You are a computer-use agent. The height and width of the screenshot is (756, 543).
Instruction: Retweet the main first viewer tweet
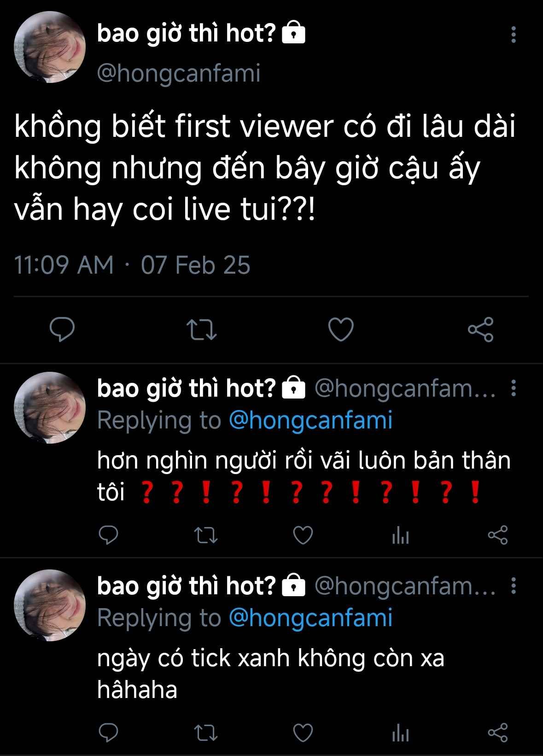point(201,330)
